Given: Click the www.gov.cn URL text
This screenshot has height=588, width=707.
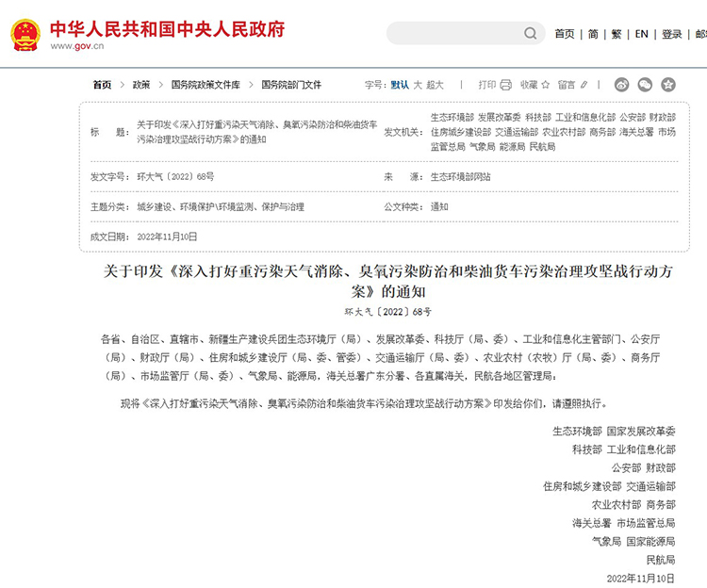Looking at the screenshot, I should tap(77, 46).
